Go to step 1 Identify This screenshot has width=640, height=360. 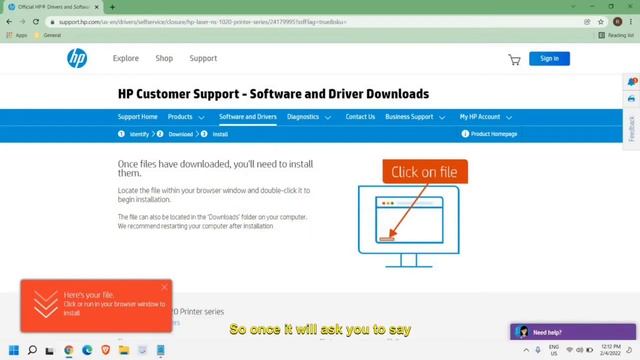tap(134, 134)
